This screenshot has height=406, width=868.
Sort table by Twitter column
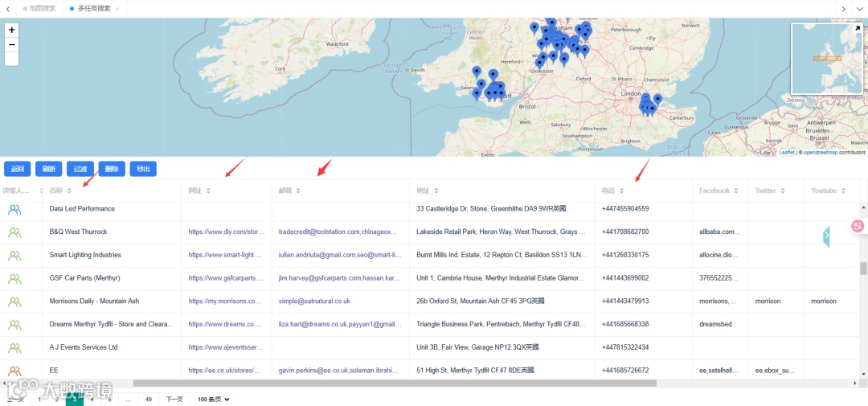click(782, 191)
